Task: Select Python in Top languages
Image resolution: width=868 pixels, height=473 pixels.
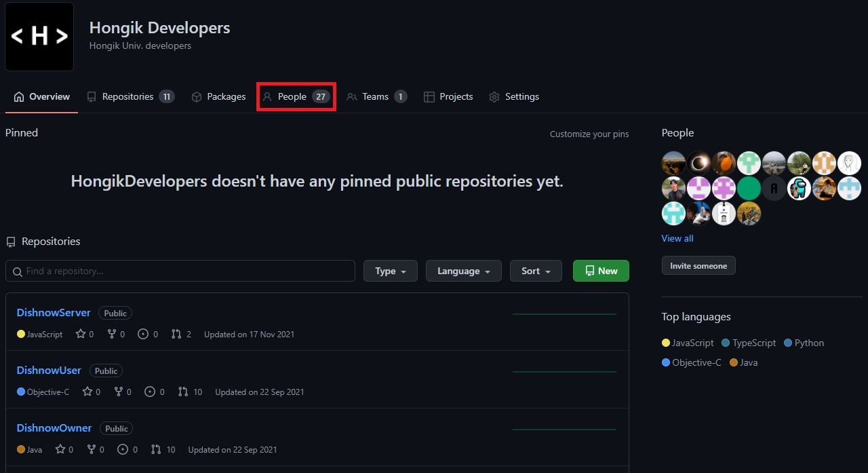Action: (804, 343)
